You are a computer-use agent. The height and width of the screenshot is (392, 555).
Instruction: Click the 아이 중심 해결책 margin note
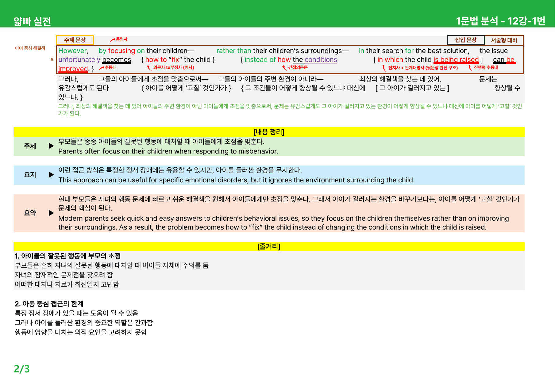[30, 48]
